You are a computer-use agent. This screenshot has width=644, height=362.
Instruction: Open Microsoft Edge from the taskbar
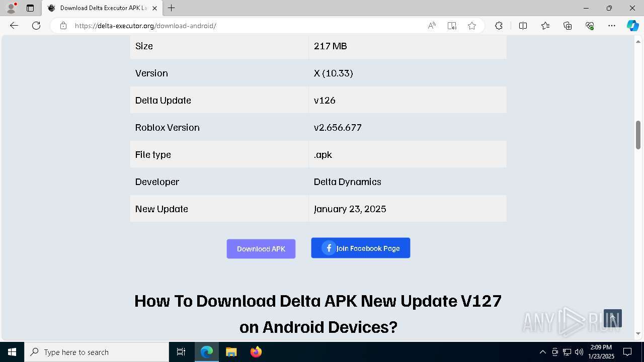[x=207, y=352]
